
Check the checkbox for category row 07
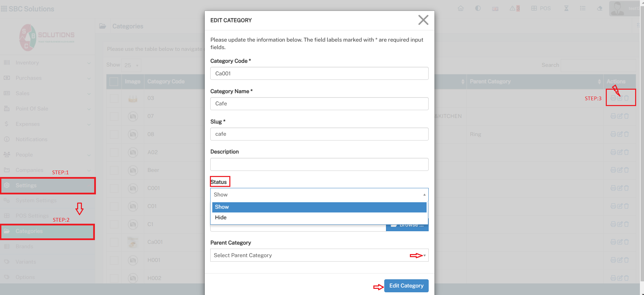(x=114, y=116)
